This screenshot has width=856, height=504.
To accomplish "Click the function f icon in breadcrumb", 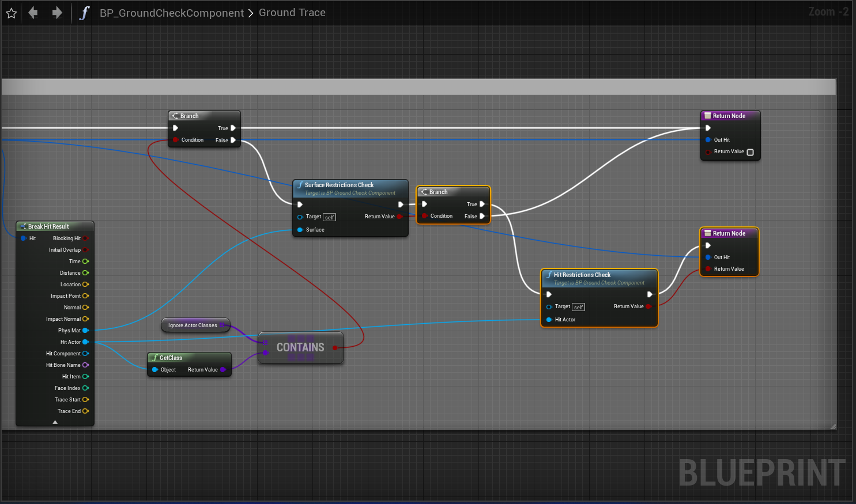I will point(84,13).
